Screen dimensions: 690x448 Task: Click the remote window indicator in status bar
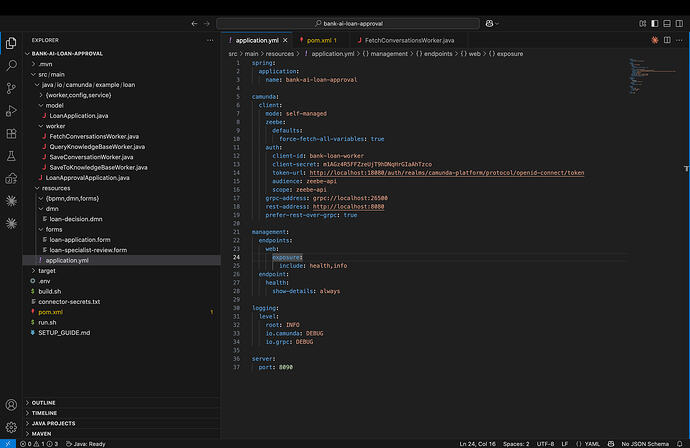click(8, 444)
